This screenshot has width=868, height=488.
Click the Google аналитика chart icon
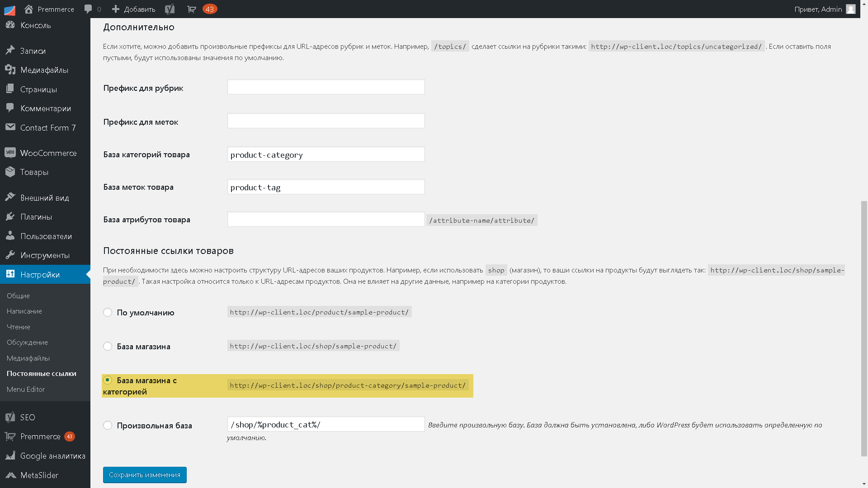pos(10,455)
